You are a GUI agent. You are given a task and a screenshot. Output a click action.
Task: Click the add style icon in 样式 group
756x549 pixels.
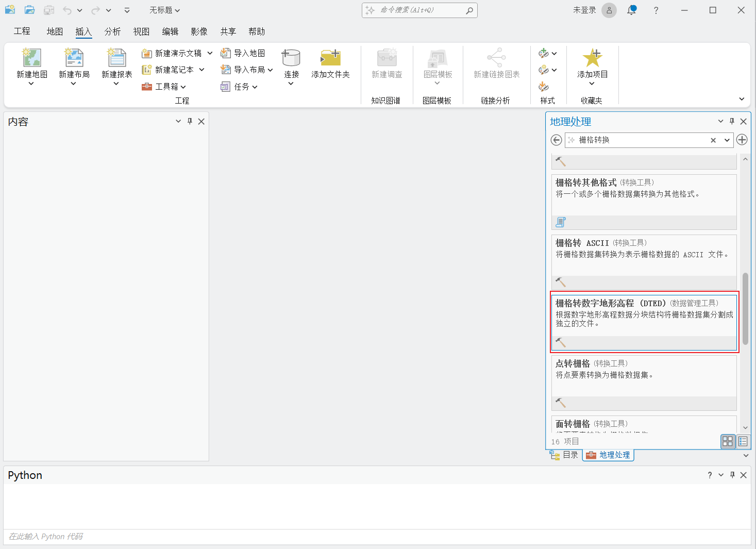tap(544, 53)
